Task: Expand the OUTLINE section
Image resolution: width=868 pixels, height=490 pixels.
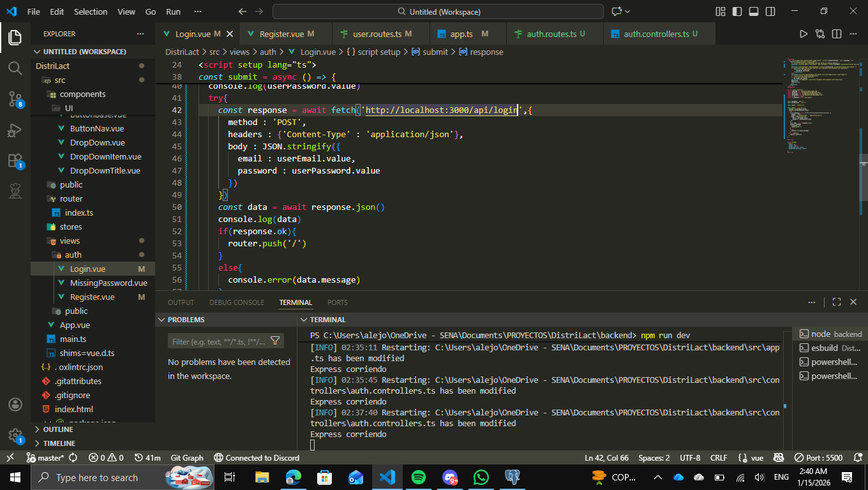Action: point(57,429)
